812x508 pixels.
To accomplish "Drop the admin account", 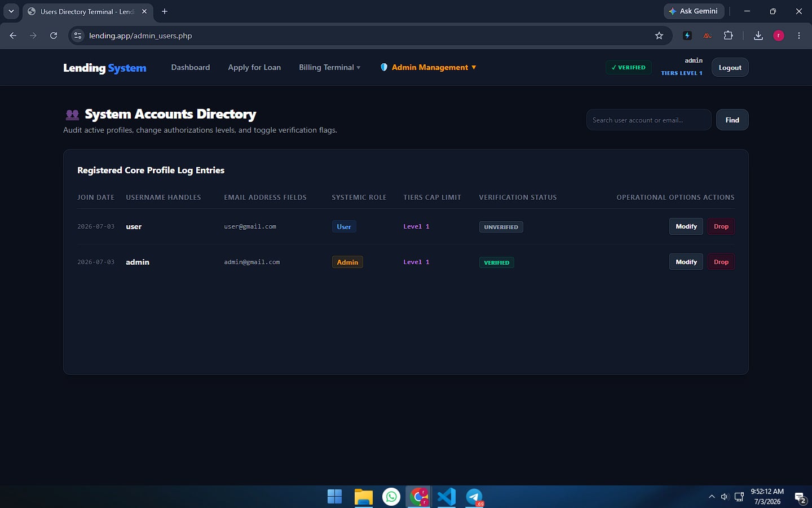I will coord(721,262).
